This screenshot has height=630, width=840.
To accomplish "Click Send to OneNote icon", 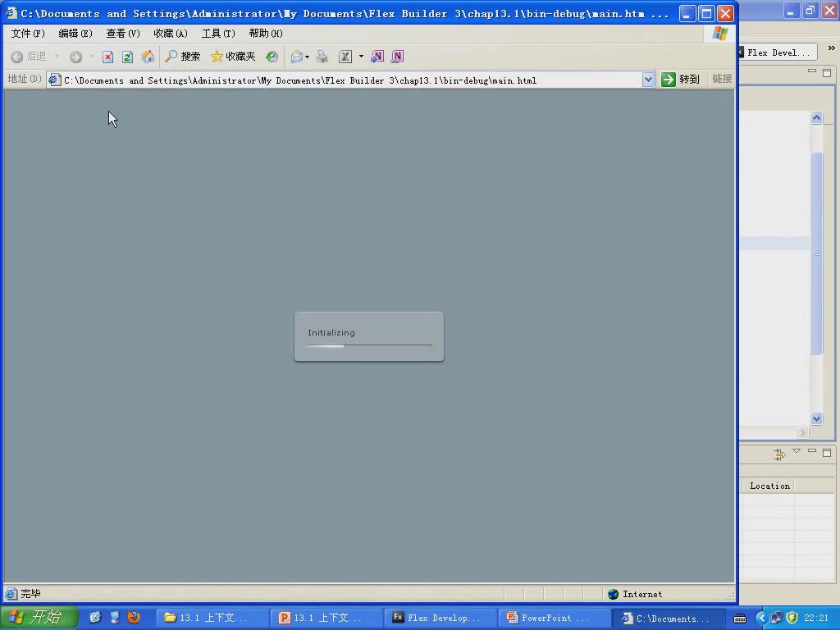I will [x=377, y=57].
